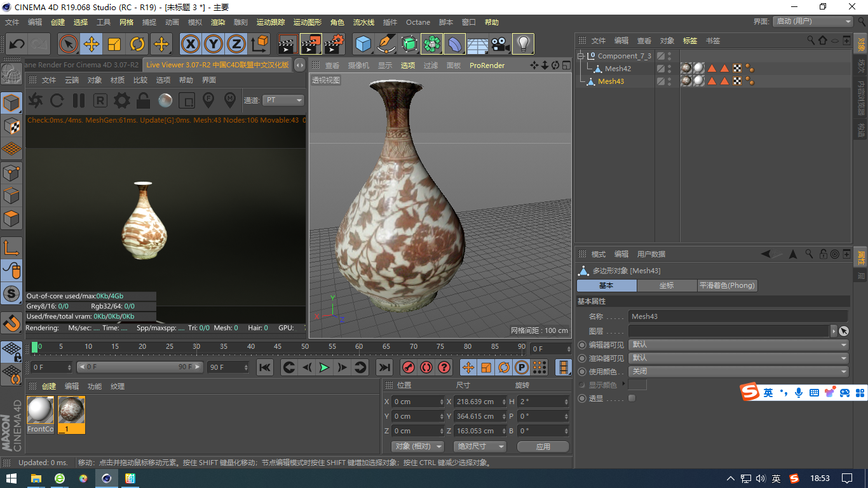Toggle the Z axis lock
Viewport: 868px width, 488px height.
236,44
